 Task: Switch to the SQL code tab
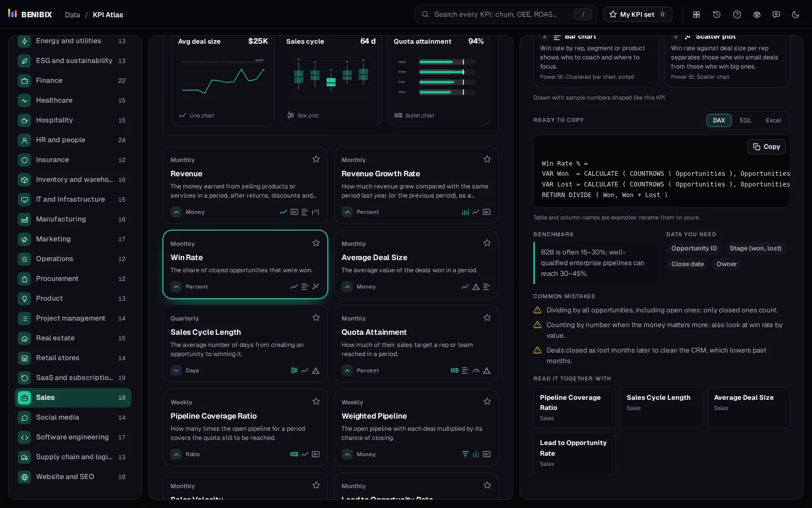coord(745,120)
